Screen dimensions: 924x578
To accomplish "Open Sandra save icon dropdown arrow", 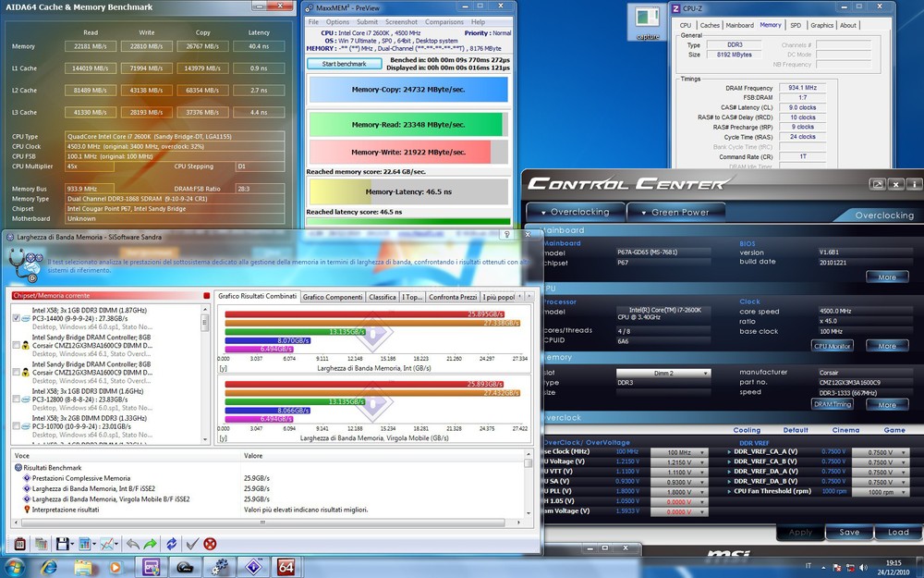I will pos(72,545).
